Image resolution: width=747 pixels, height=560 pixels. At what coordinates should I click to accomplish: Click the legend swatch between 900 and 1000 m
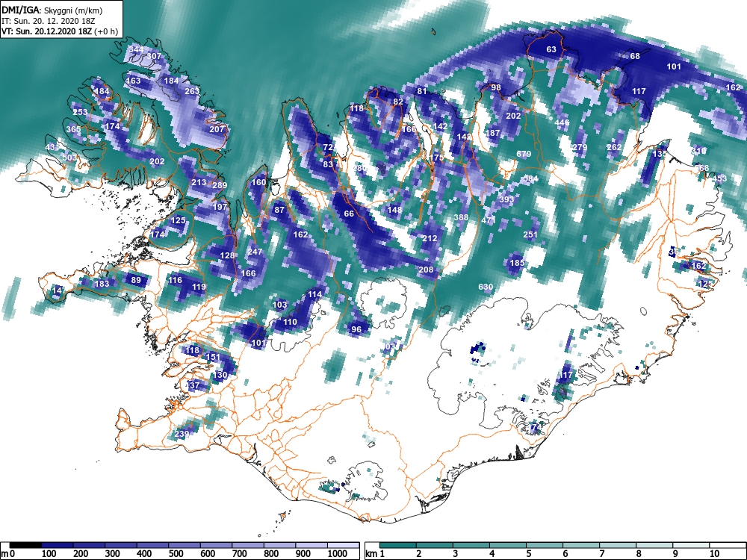pos(311,545)
